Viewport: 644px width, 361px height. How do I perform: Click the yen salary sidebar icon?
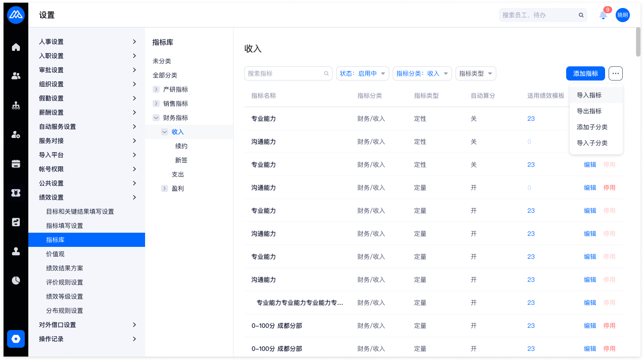point(16,193)
